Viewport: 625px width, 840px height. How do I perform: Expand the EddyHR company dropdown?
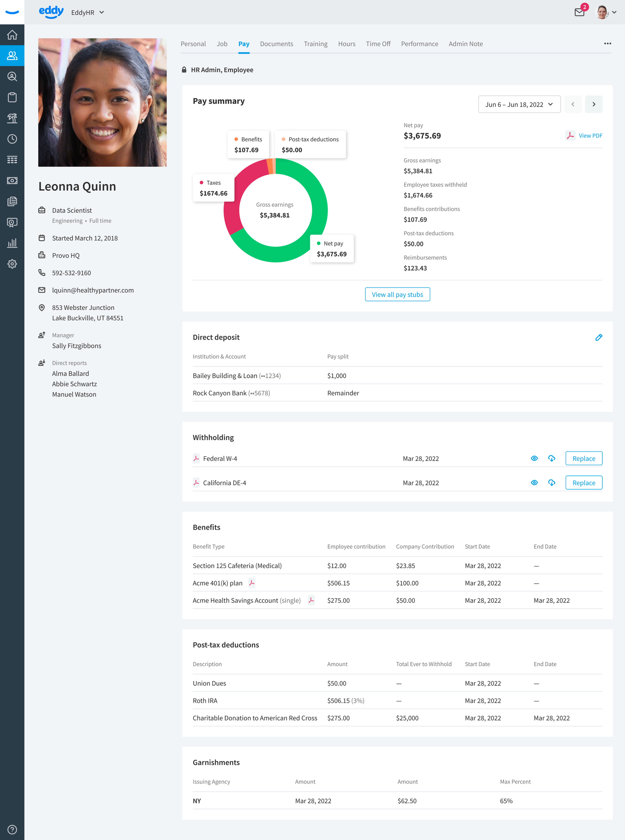pos(87,13)
